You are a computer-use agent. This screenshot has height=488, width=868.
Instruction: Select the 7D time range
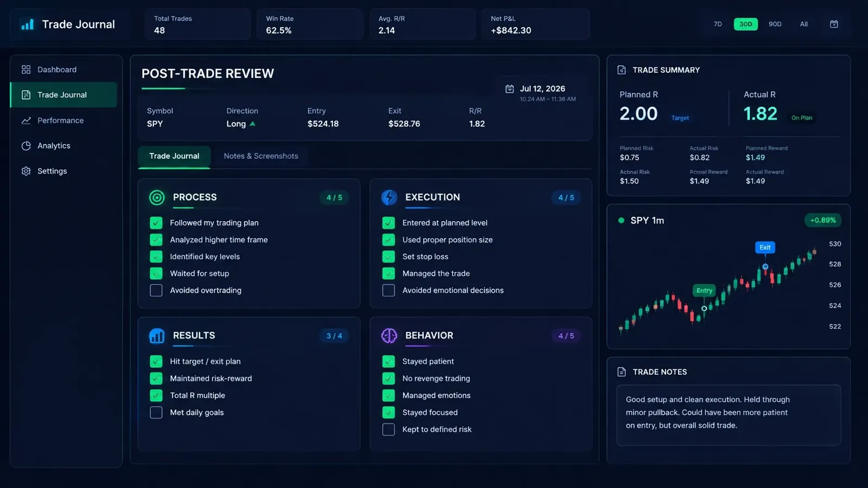point(718,24)
